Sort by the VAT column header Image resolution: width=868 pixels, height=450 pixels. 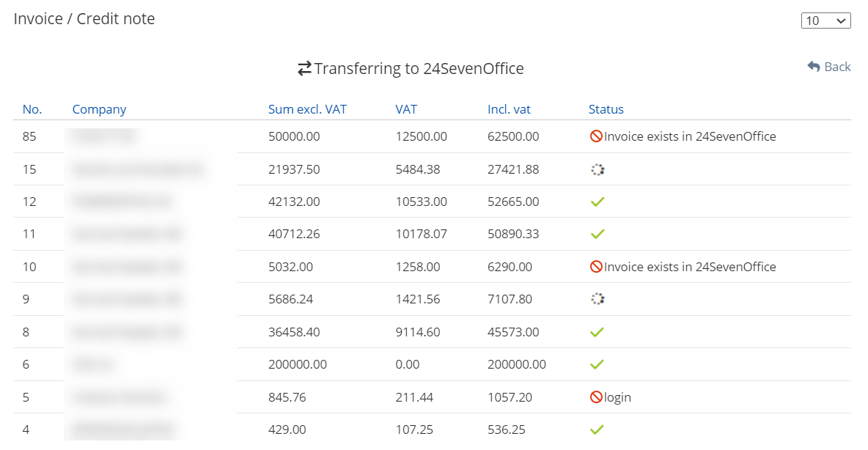pyautogui.click(x=406, y=109)
